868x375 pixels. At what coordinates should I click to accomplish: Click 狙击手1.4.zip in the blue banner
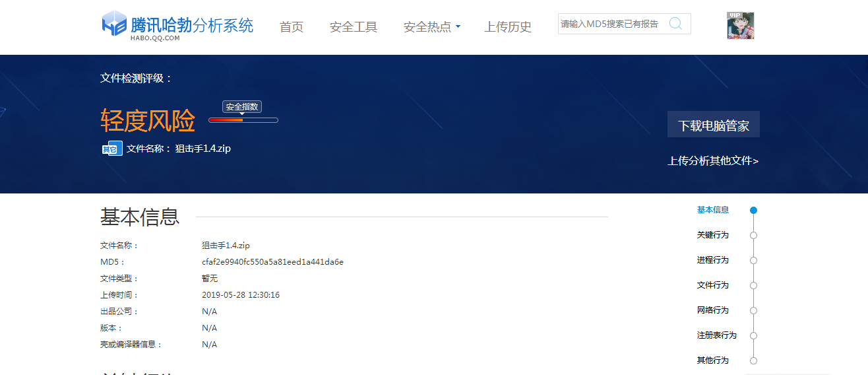(203, 149)
